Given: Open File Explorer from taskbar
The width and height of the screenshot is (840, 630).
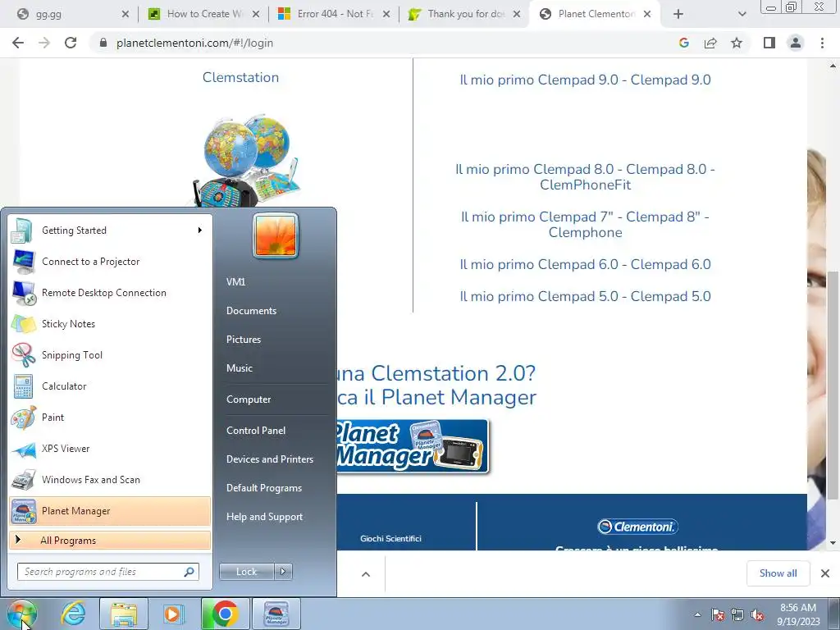Looking at the screenshot, I should pyautogui.click(x=124, y=614).
